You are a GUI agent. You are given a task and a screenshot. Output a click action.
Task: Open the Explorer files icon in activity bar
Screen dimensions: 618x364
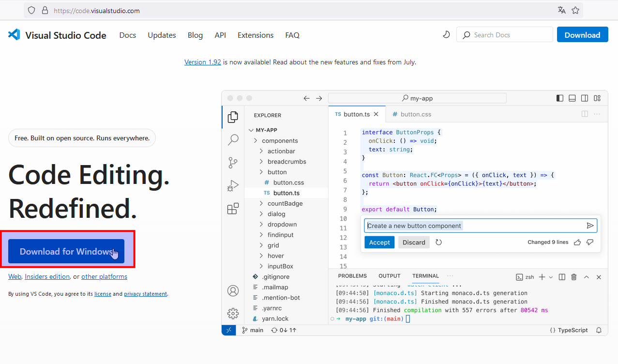(x=233, y=117)
